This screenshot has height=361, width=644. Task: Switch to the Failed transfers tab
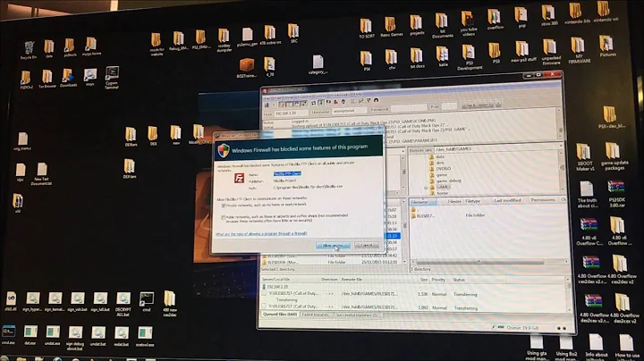[316, 315]
